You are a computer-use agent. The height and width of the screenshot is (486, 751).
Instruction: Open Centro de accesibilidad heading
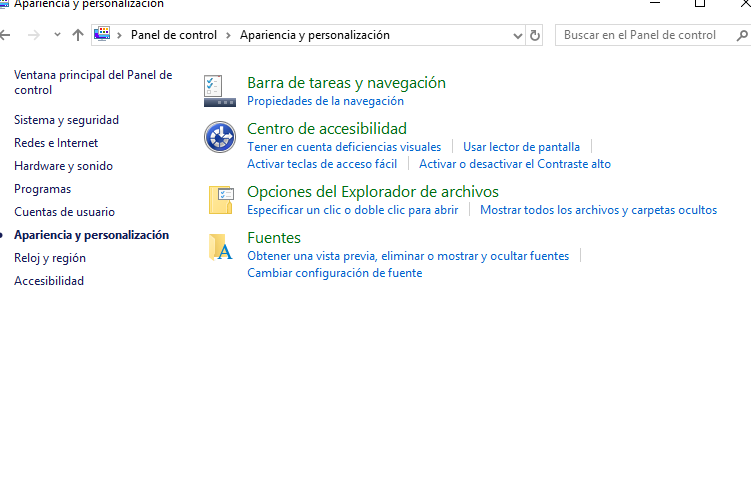pyautogui.click(x=327, y=128)
